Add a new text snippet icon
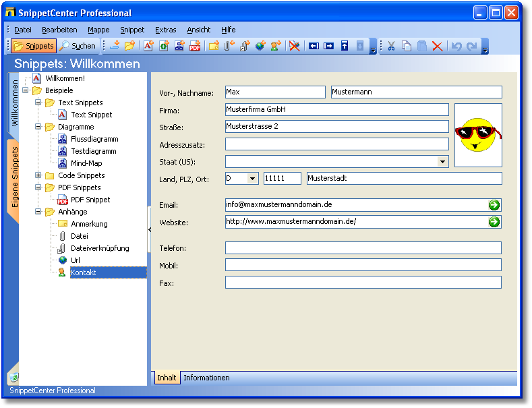Viewport: 532px width, 408px height. pos(148,45)
